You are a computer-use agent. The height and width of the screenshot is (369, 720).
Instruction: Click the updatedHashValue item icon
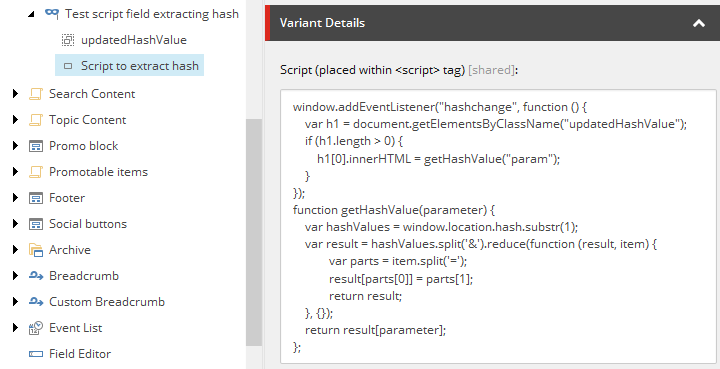[68, 40]
